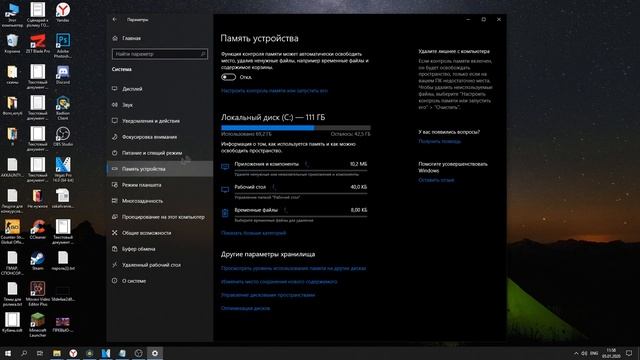
Task: Select the Yandex browser desktop icon
Action: point(63,12)
